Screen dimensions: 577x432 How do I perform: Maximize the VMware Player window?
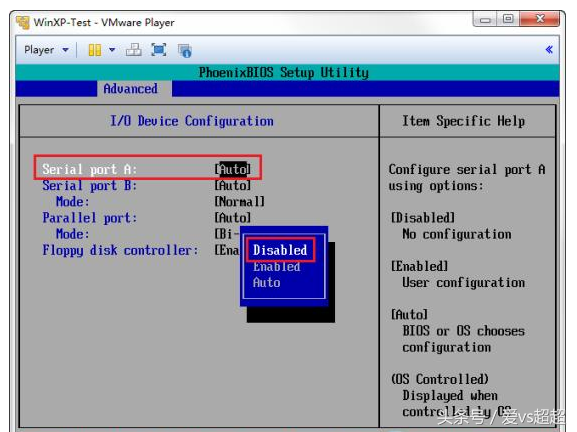508,19
